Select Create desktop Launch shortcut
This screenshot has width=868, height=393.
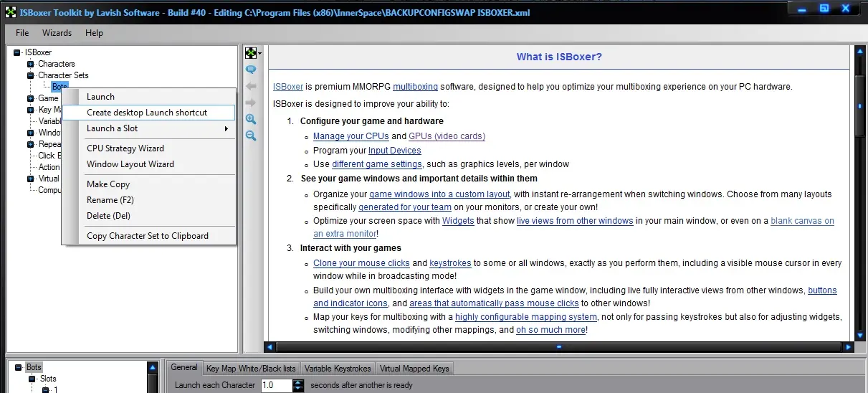[149, 113]
